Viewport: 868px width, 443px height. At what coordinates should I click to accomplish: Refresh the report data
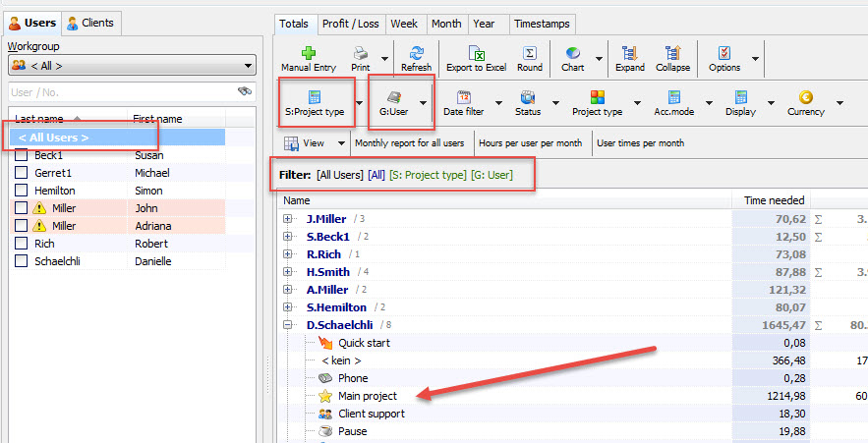416,53
